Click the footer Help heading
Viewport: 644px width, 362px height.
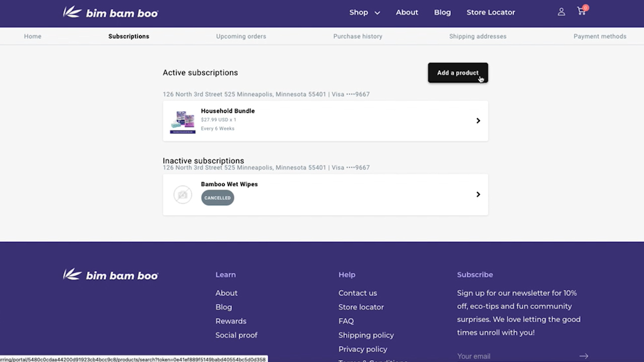coord(347,275)
